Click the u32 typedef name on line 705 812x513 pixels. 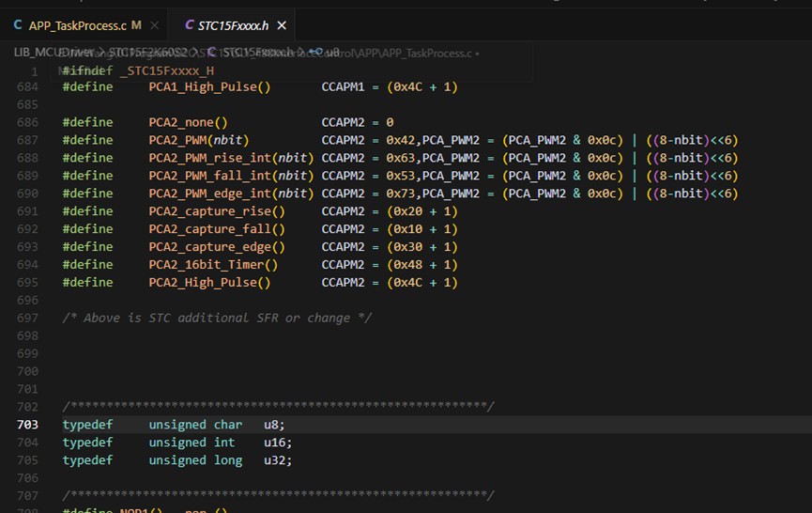pyautogui.click(x=274, y=460)
